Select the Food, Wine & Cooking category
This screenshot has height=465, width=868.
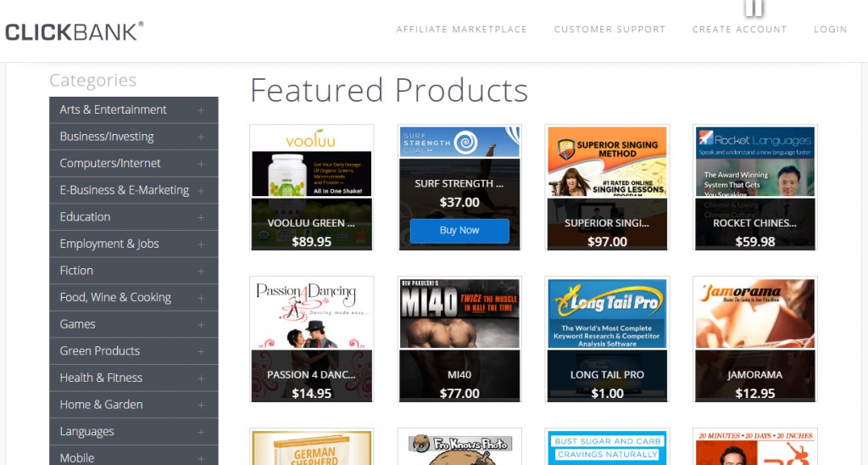pos(133,298)
